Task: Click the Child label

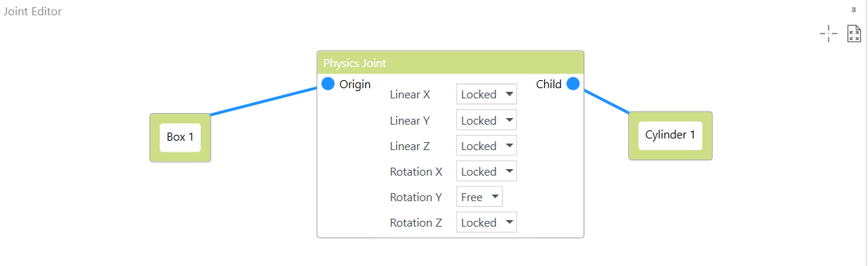Action: pyautogui.click(x=549, y=84)
